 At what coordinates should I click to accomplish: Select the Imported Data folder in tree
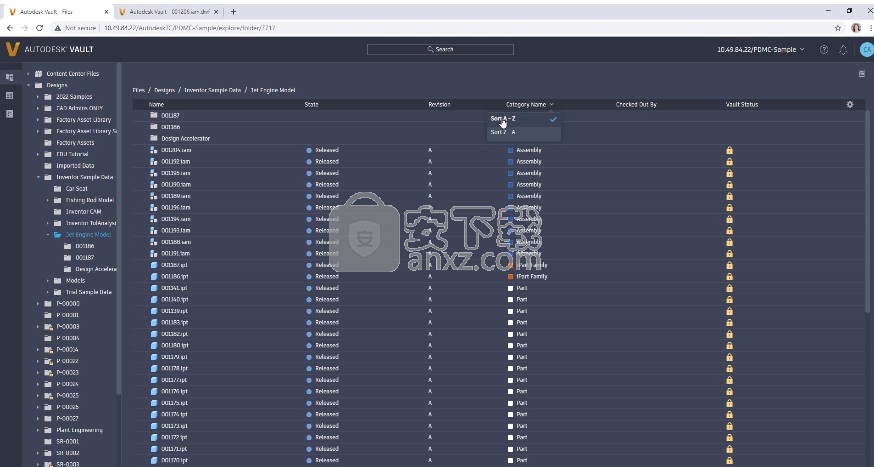coord(75,166)
